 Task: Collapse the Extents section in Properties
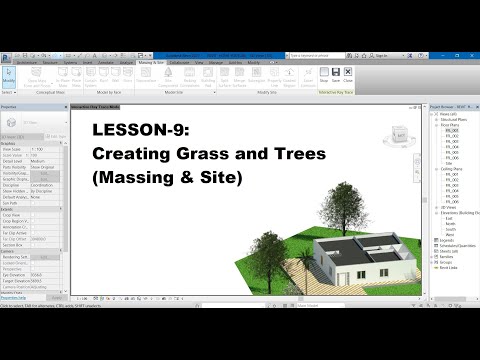[61, 209]
